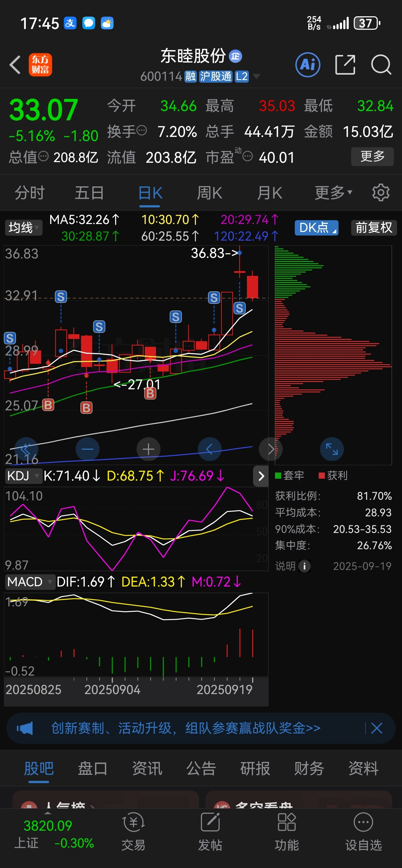Tap the 更多 quote details button
Viewport: 402px width, 868px height.
372,156
